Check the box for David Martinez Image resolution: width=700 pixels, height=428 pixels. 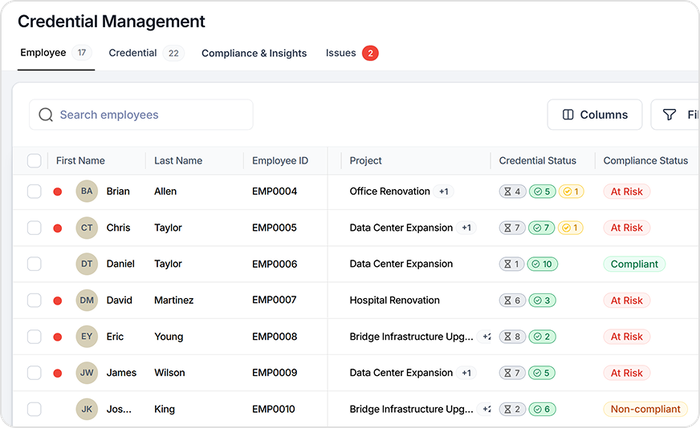[x=34, y=300]
